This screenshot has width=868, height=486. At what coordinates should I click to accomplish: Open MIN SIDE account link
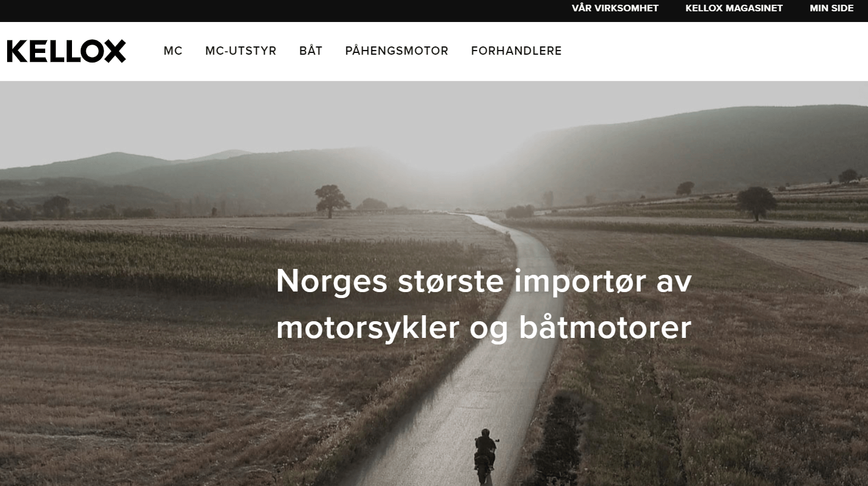pyautogui.click(x=832, y=8)
